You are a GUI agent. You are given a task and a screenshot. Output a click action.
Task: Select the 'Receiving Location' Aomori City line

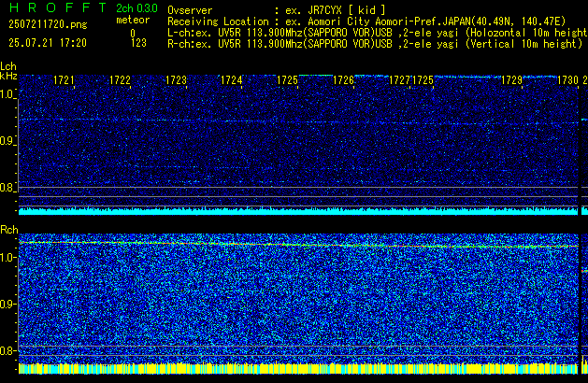[x=366, y=21]
